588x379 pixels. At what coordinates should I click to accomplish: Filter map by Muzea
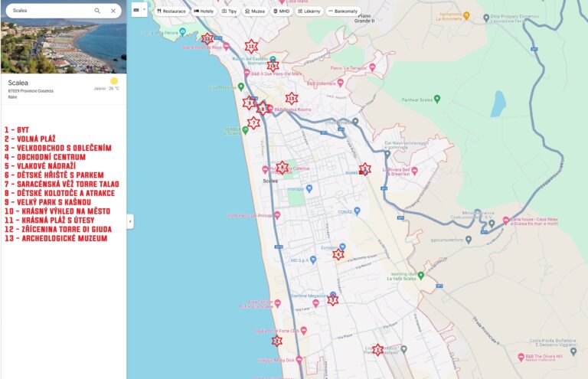(x=256, y=11)
